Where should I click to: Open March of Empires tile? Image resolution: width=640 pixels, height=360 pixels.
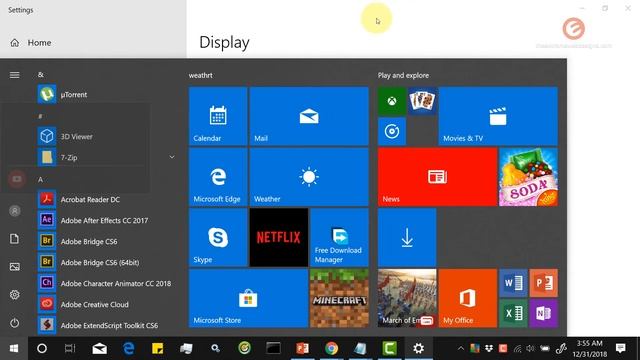[x=407, y=298]
